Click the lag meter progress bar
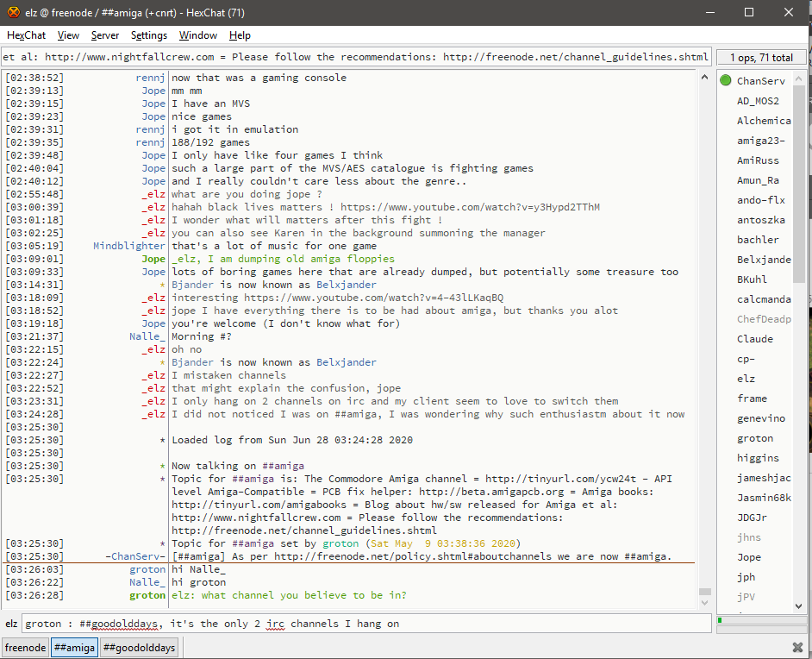Image resolution: width=812 pixels, height=659 pixels. [x=761, y=620]
